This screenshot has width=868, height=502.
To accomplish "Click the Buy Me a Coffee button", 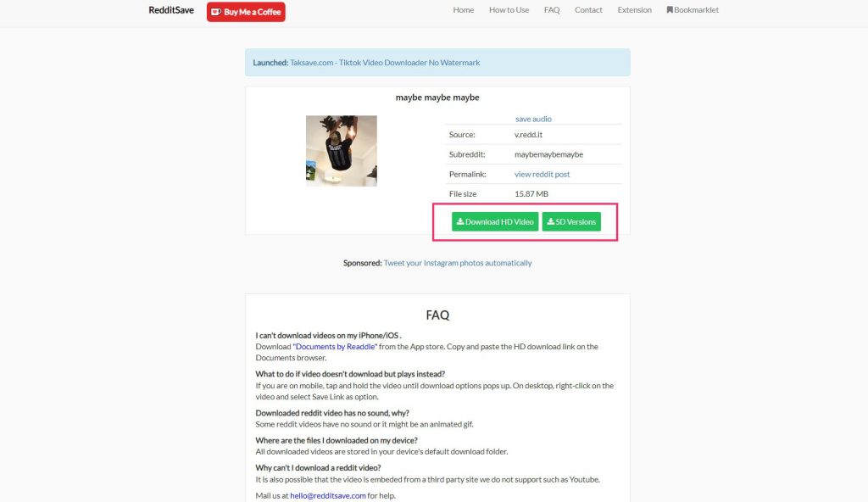I will (x=246, y=12).
